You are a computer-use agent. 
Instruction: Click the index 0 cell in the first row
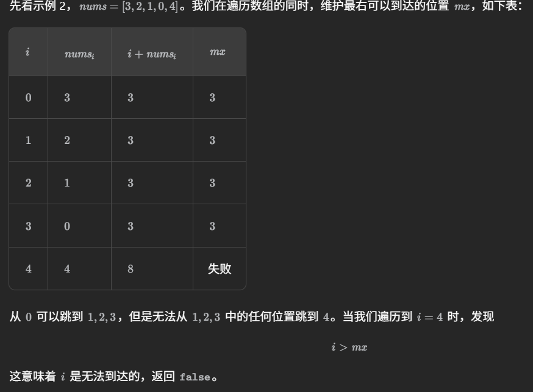[x=28, y=98]
